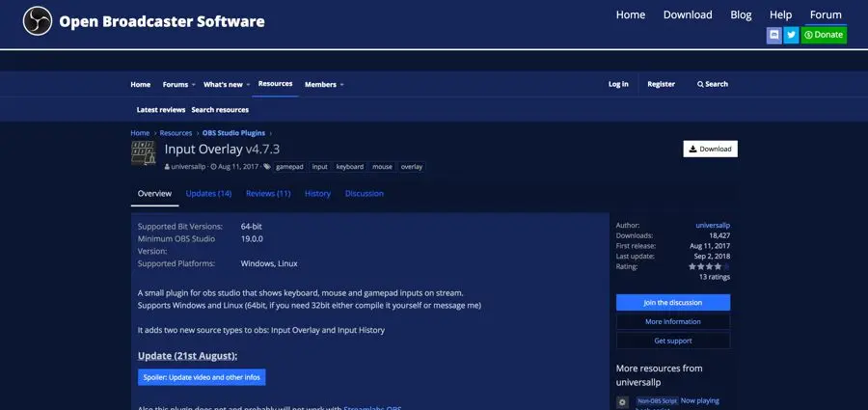Click the green Donate button
Image resolution: width=868 pixels, height=410 pixels.
pos(824,35)
